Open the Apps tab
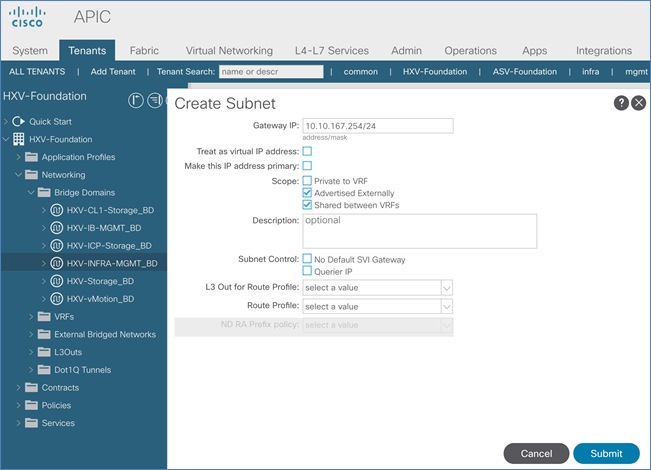This screenshot has height=470, width=651. [535, 51]
